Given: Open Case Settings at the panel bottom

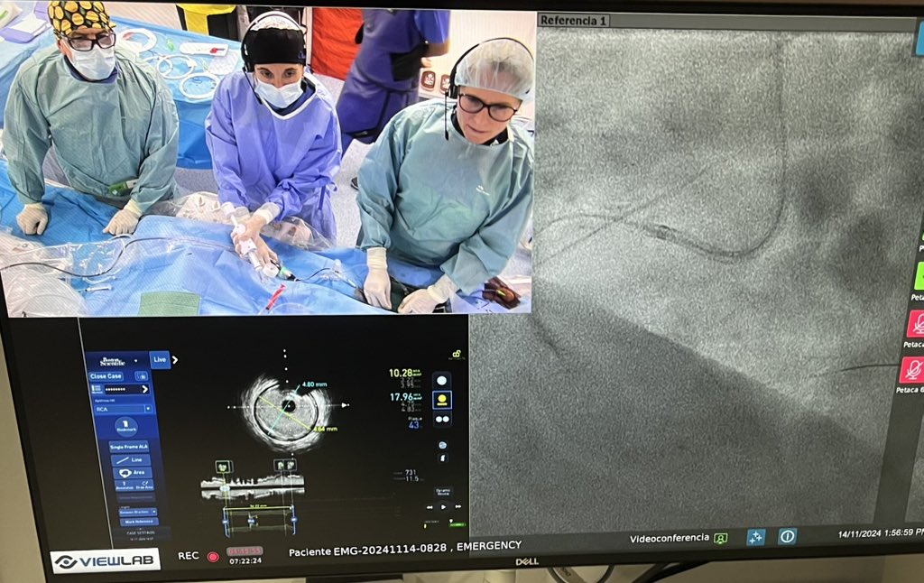Looking at the screenshot, I should 140,532.
